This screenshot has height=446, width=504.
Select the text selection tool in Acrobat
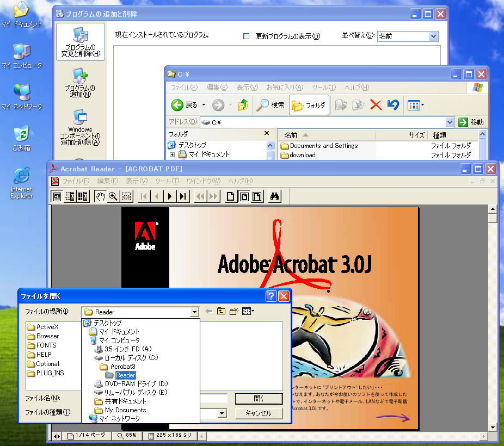tap(126, 196)
